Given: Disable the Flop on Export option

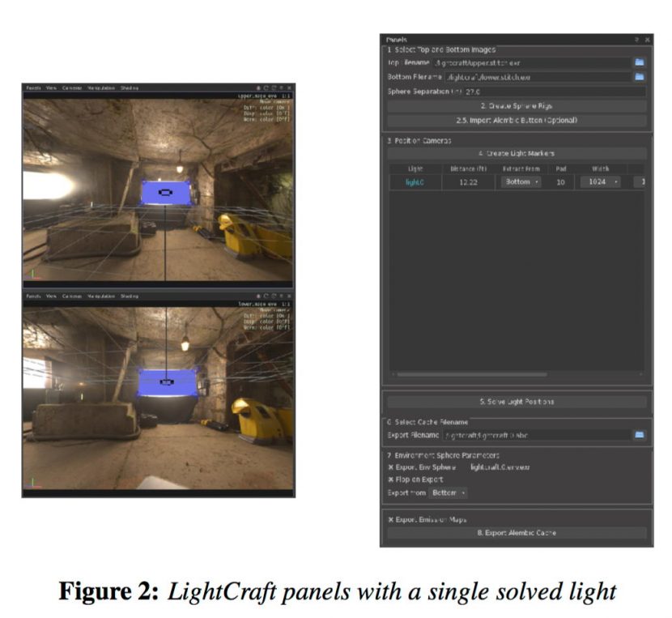Looking at the screenshot, I should [x=390, y=479].
